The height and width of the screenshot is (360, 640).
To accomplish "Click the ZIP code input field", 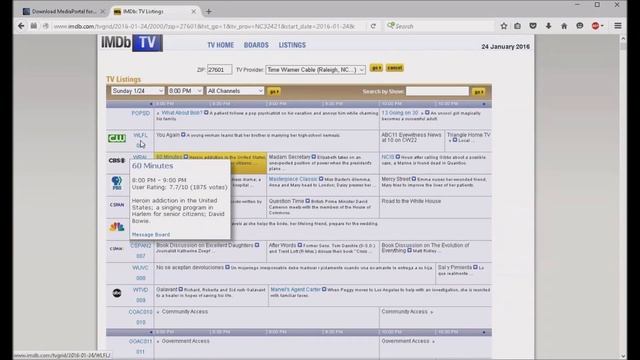I will click(x=220, y=70).
